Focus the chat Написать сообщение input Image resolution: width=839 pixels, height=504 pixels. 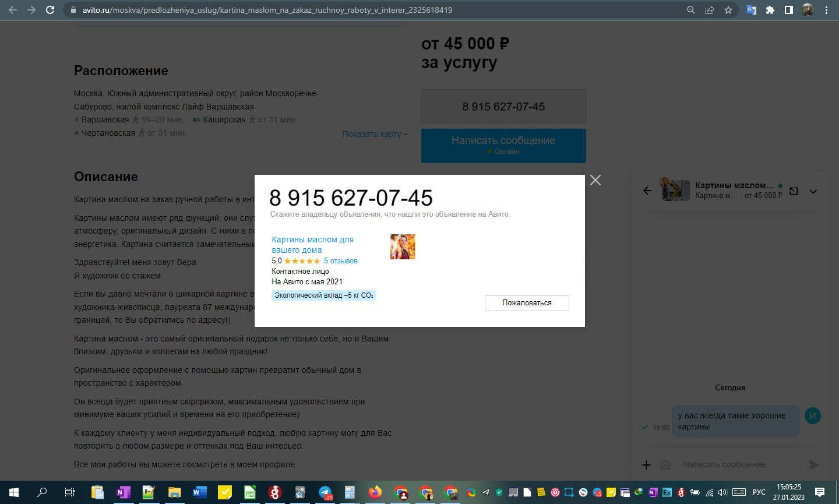point(740,465)
